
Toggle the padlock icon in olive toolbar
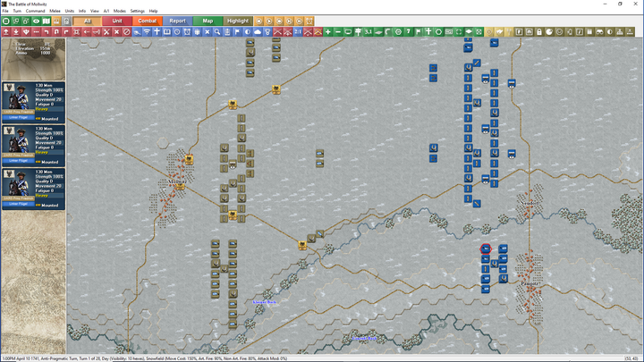point(539,31)
